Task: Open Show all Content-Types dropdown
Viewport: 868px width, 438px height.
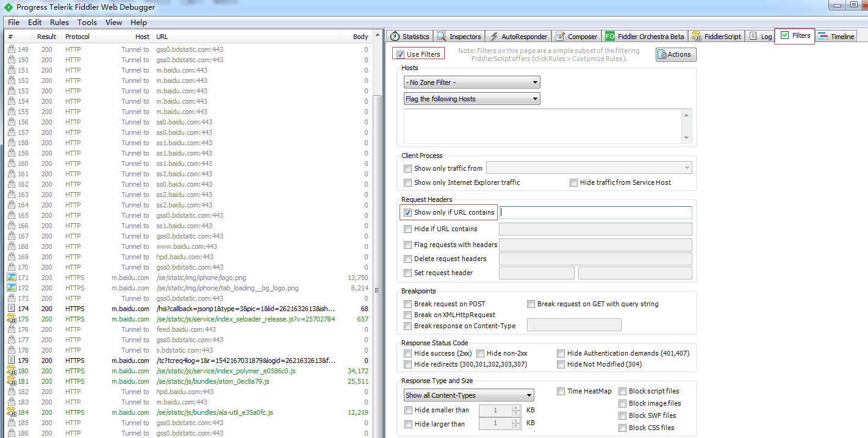Action: pos(468,395)
